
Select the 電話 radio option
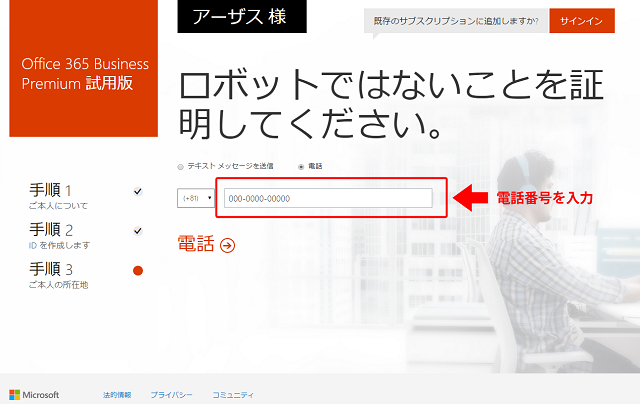click(301, 166)
